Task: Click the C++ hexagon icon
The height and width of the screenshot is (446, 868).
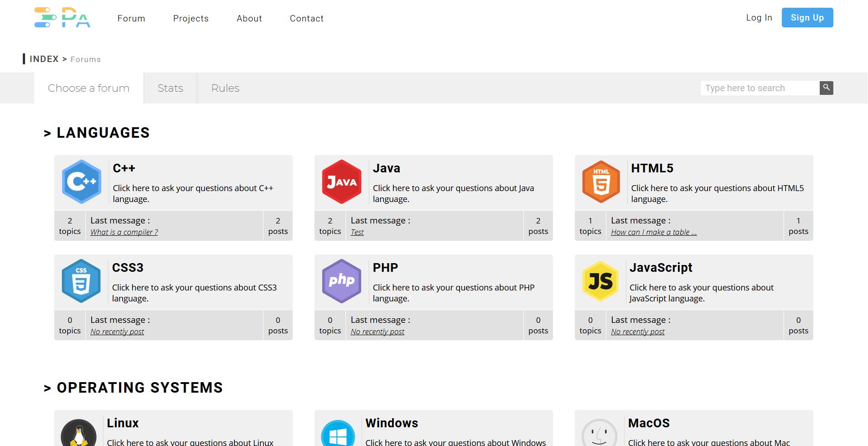Action: point(82,182)
